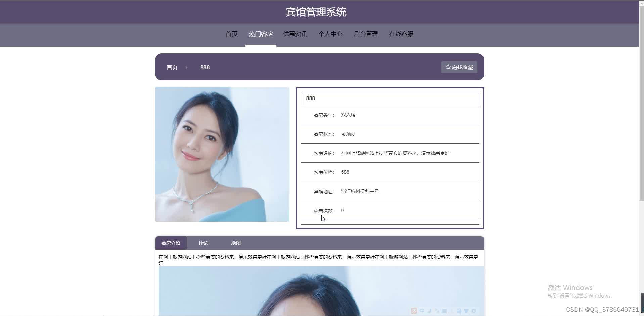Screen dimensions: 644x316
Task: Click the 客房设施 description text
Action: [395, 153]
